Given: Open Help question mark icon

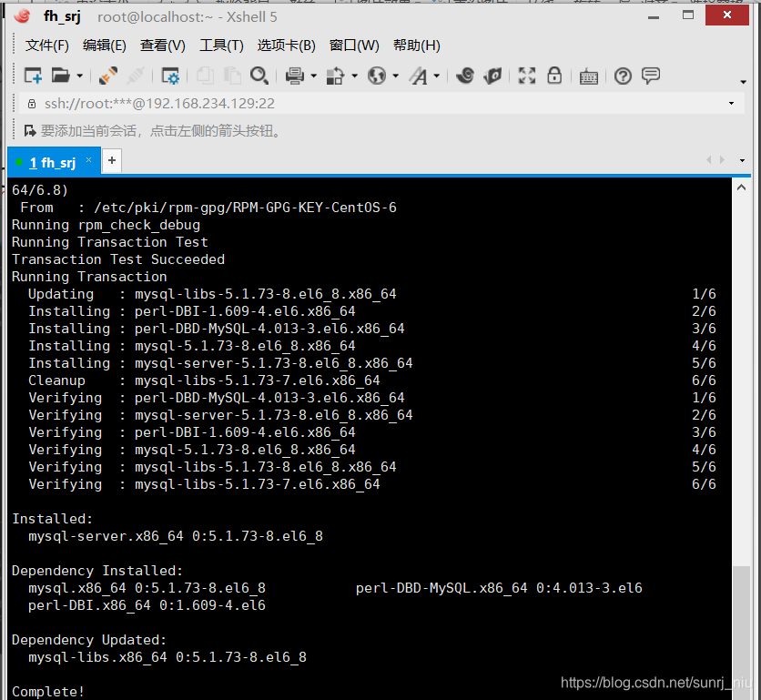Looking at the screenshot, I should click(x=624, y=76).
